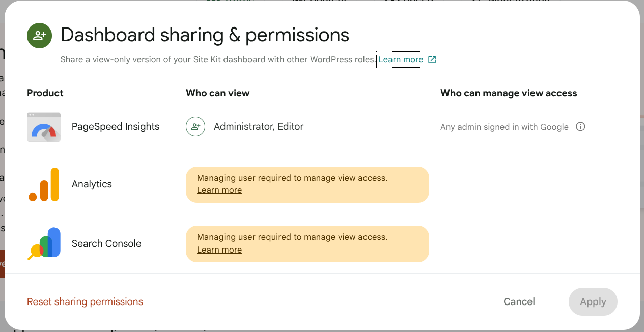644x332 pixels.
Task: Click the external link icon after Learn more
Action: tap(432, 60)
